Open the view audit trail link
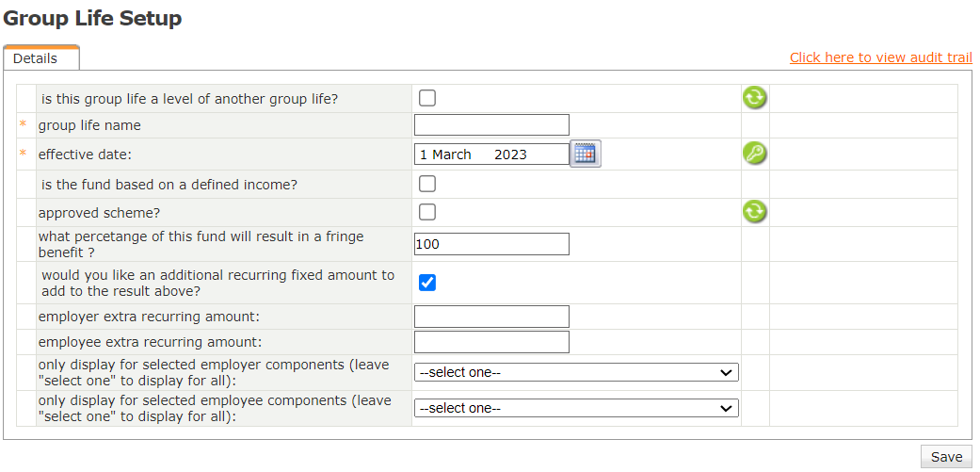The width and height of the screenshot is (980, 472). [880, 57]
